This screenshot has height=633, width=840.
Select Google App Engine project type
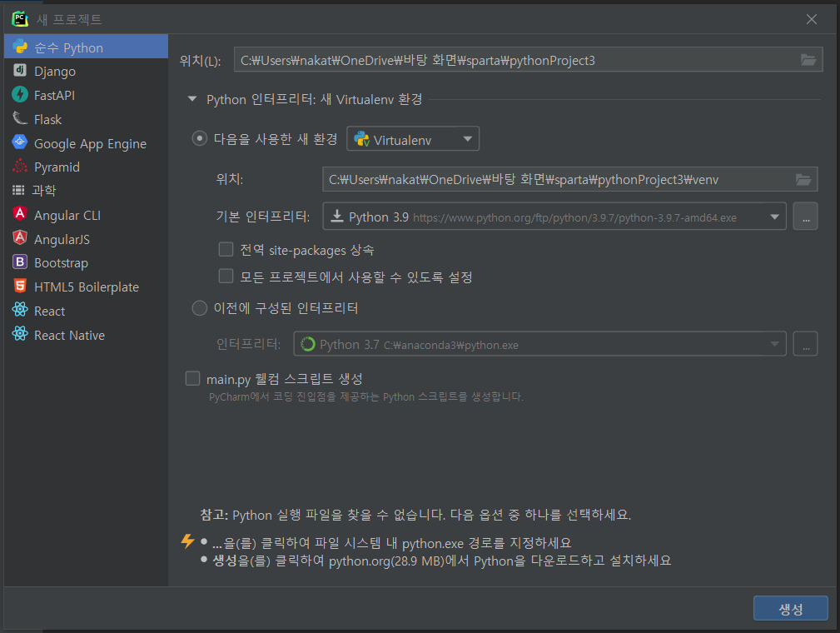click(x=87, y=143)
